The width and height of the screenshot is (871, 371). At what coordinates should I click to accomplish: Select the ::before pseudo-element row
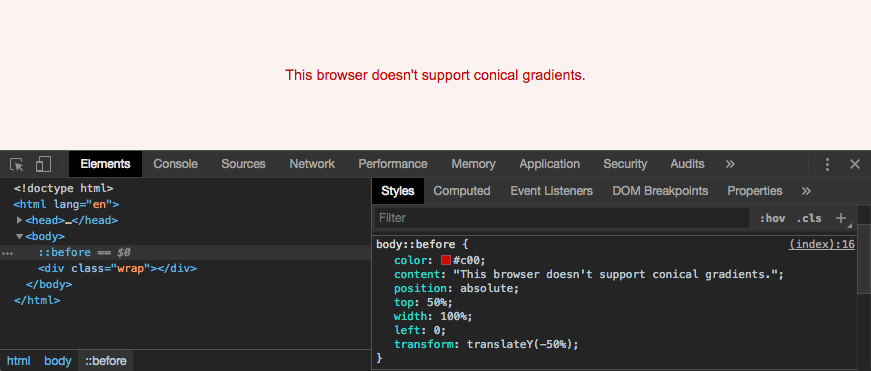coord(186,252)
